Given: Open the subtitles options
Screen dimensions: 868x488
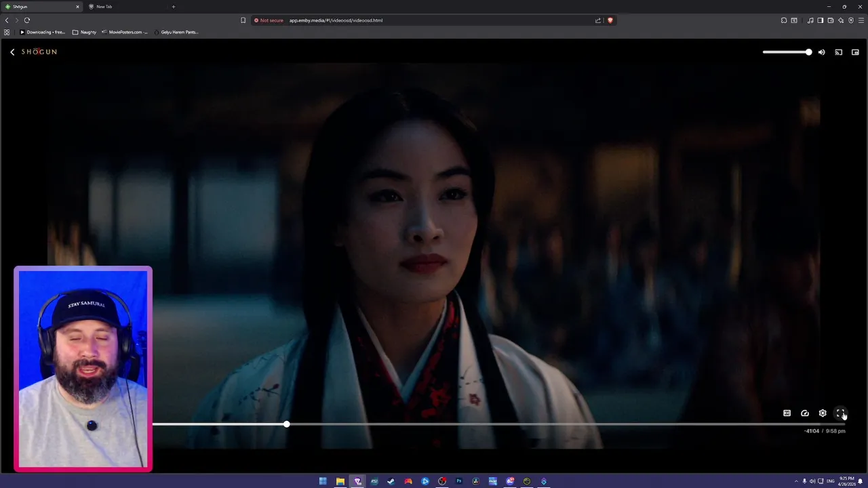Looking at the screenshot, I should tap(787, 413).
